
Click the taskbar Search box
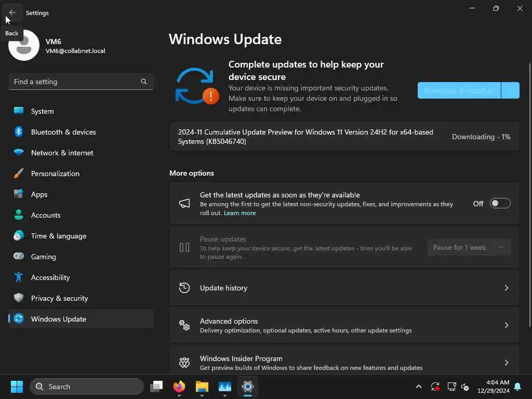(87, 387)
